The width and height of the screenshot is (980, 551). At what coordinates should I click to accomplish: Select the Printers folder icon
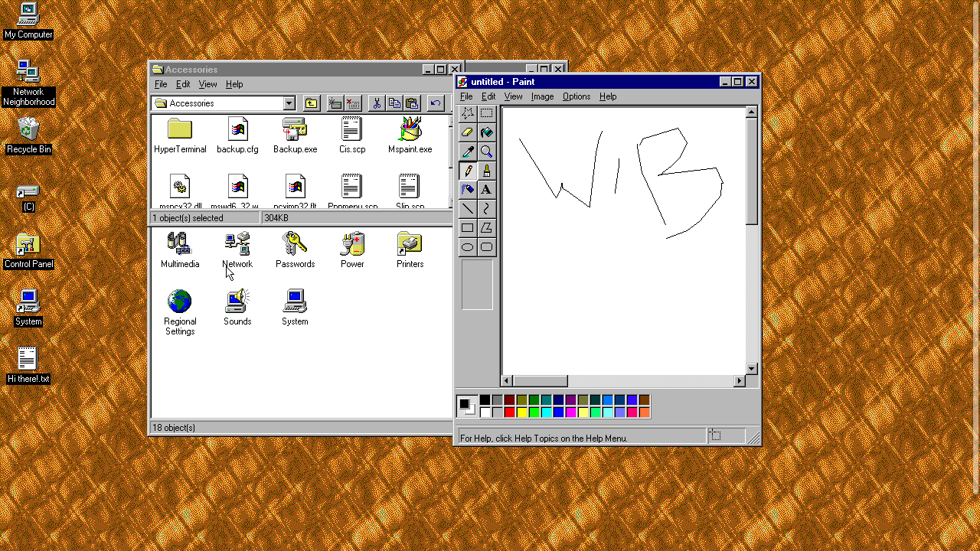tap(410, 250)
